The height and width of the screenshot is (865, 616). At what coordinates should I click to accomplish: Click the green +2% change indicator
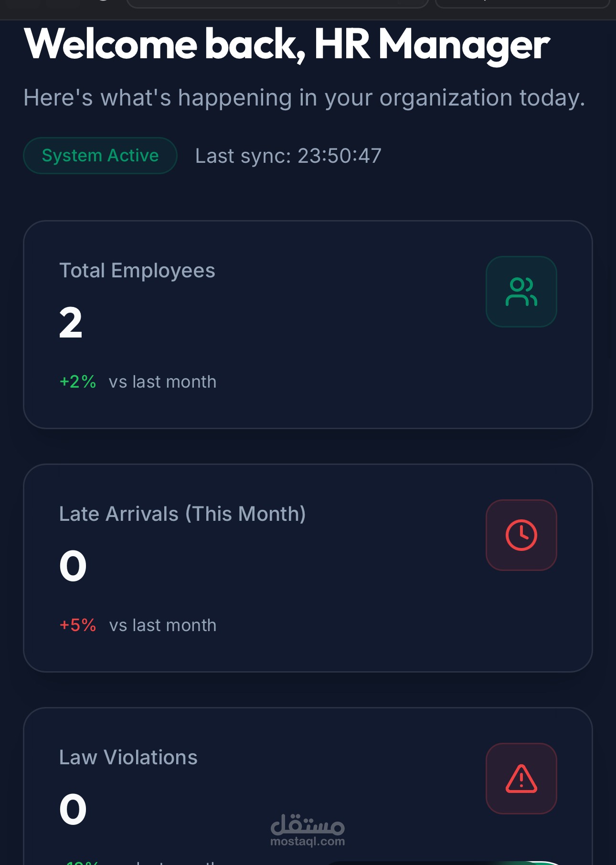tap(78, 382)
